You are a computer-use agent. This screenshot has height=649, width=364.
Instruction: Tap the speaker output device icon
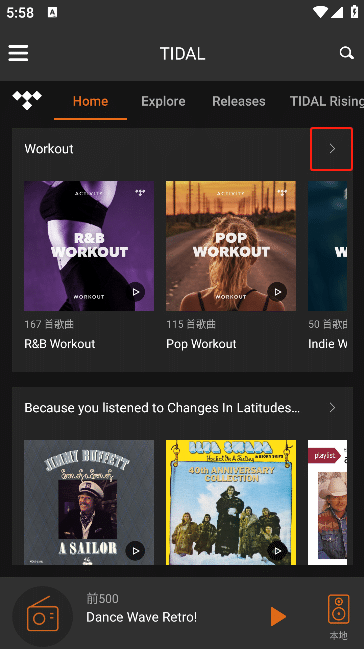click(338, 609)
